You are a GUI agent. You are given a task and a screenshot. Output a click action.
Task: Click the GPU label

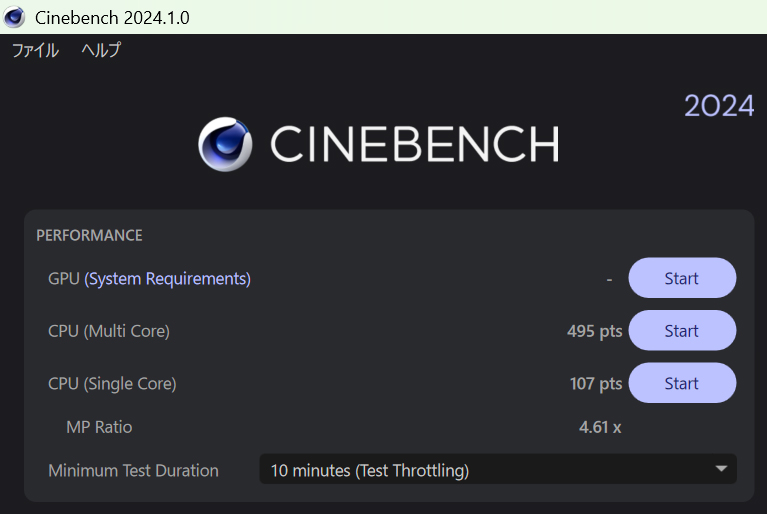[x=64, y=279]
